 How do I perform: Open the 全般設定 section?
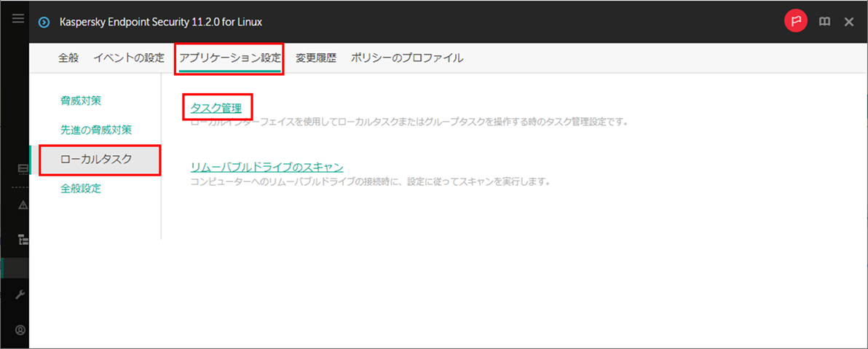81,189
